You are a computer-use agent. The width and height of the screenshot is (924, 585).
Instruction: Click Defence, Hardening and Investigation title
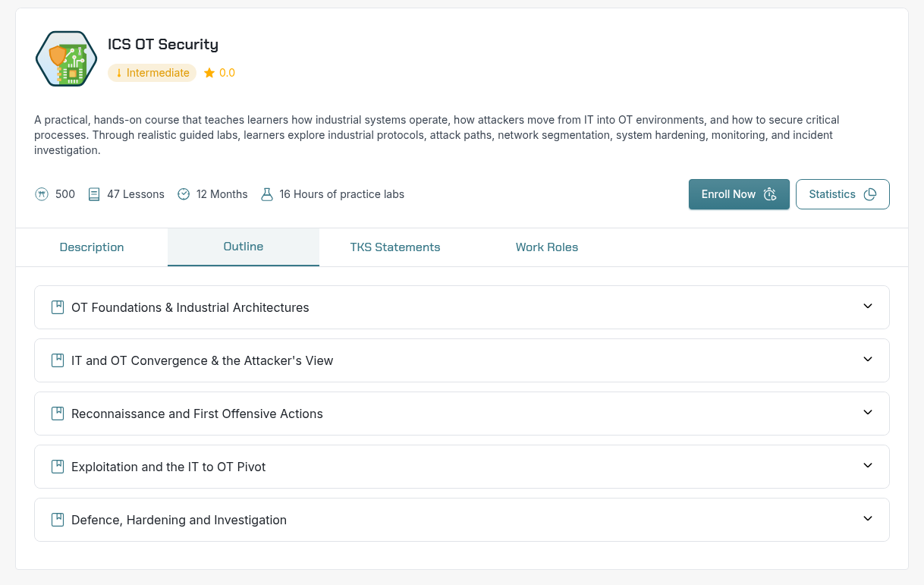(x=179, y=520)
